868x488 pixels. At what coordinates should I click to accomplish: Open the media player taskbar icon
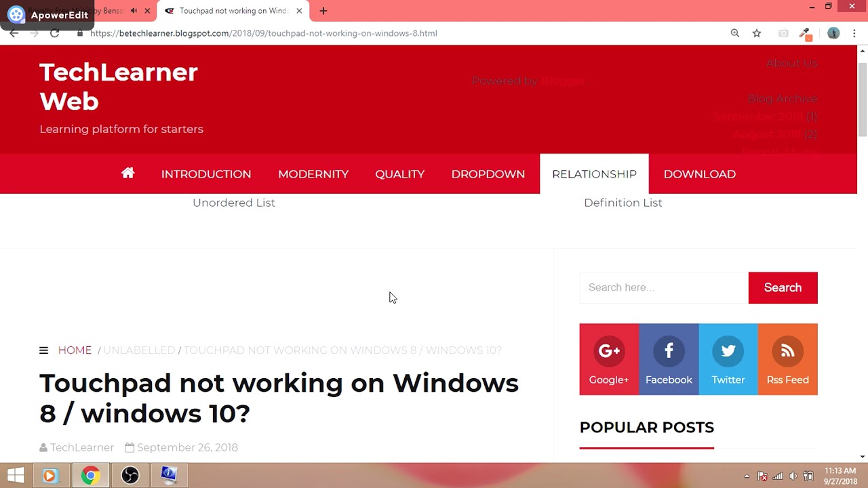click(50, 476)
